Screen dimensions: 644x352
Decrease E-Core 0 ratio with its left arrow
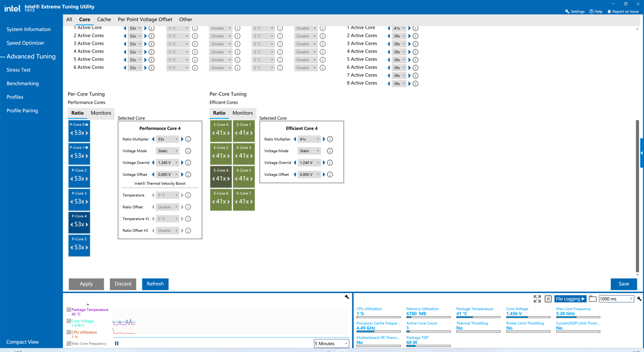[x=214, y=133]
